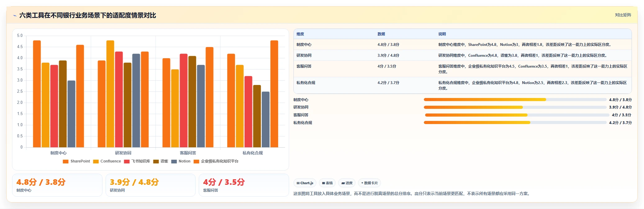Click table data cell 4.8分 / 3.8分
644x209 pixels.
pos(388,45)
